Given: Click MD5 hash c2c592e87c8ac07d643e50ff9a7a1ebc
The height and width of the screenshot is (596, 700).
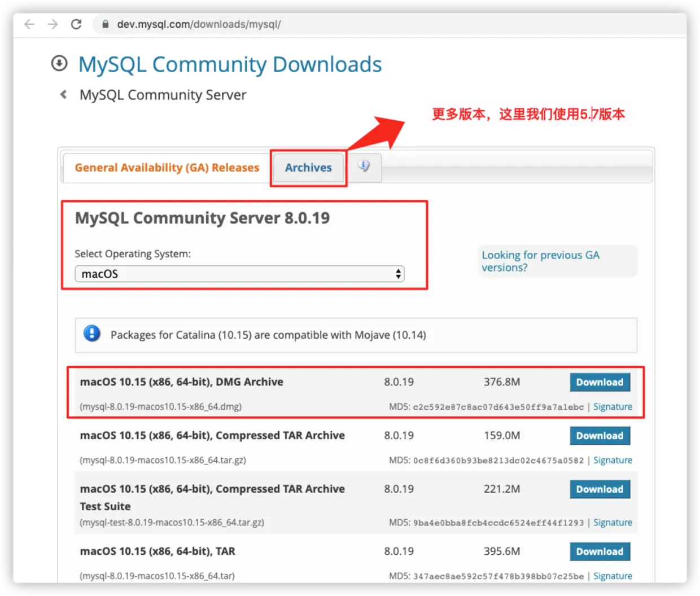Looking at the screenshot, I should (x=498, y=407).
